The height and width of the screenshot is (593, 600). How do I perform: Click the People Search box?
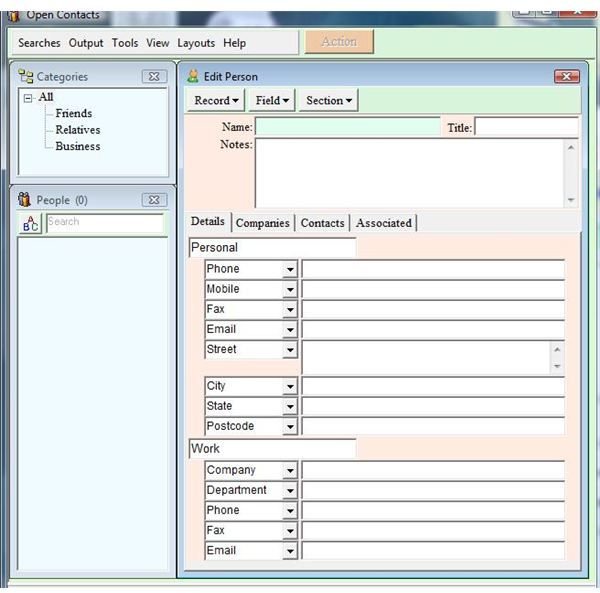[105, 223]
